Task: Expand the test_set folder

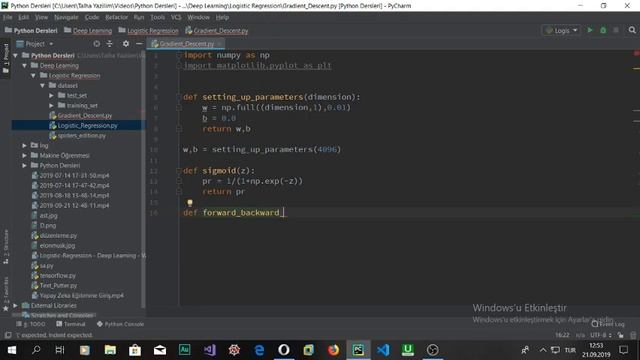Action: coord(51,95)
